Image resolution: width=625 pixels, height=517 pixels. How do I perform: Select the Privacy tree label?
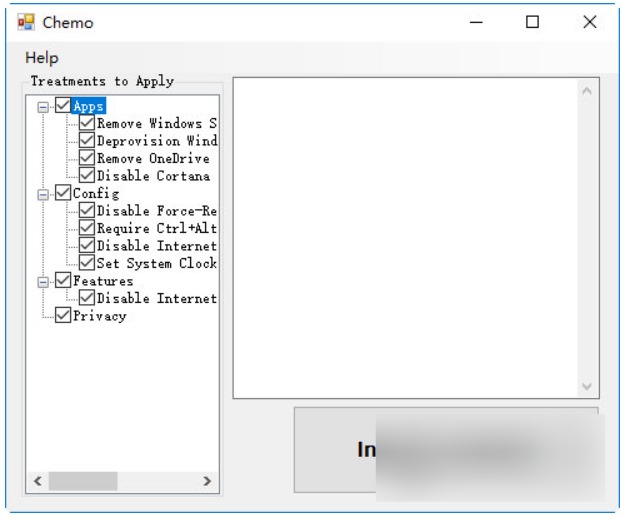point(100,316)
